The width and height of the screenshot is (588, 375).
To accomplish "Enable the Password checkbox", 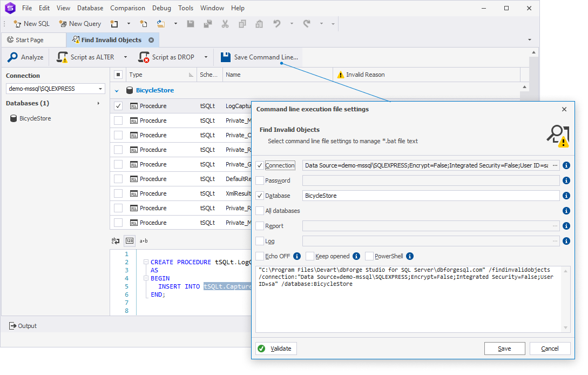I will click(x=260, y=180).
